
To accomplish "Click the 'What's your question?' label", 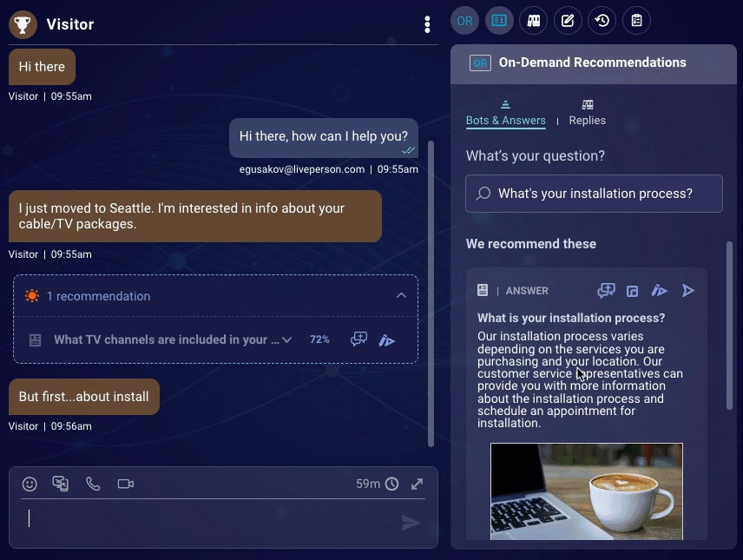I will [x=535, y=156].
